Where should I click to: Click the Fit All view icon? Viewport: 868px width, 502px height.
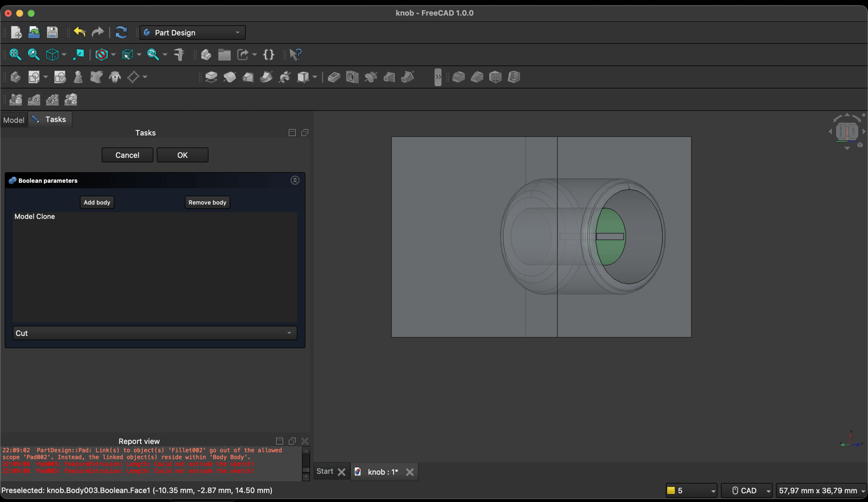click(15, 54)
